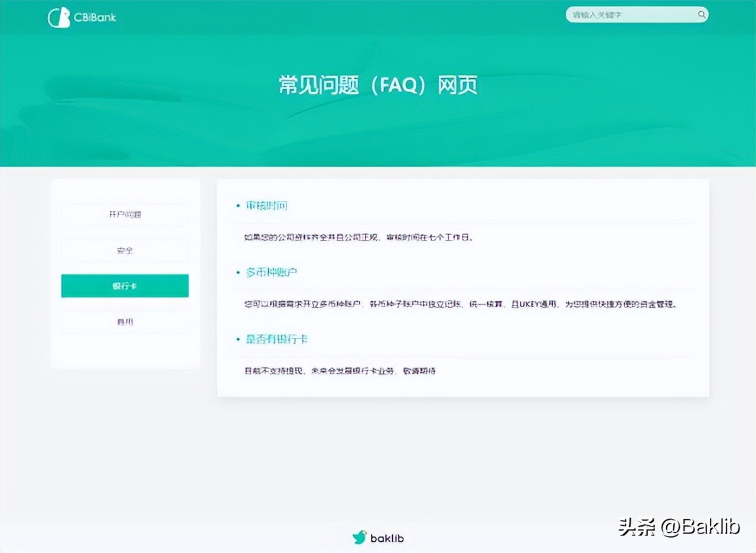756x553 pixels.
Task: Open the 审核时间 question entry
Action: pos(266,206)
